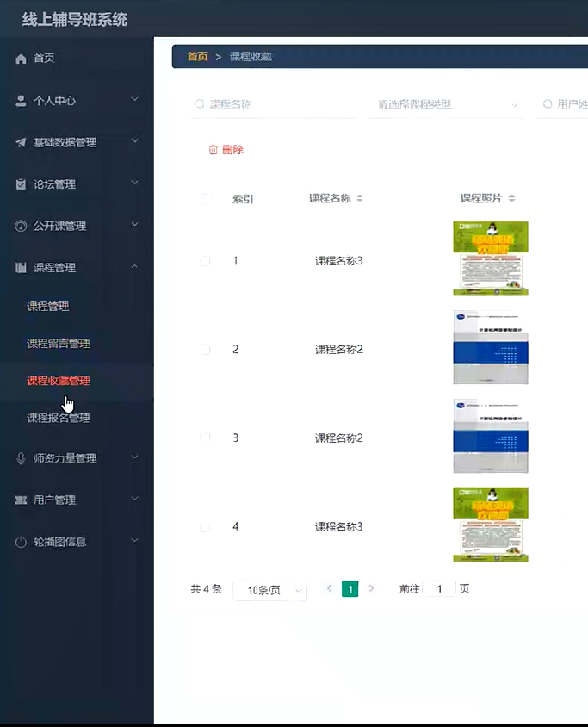
Task: Expand the 个人中心 menu chevron
Action: 134,99
